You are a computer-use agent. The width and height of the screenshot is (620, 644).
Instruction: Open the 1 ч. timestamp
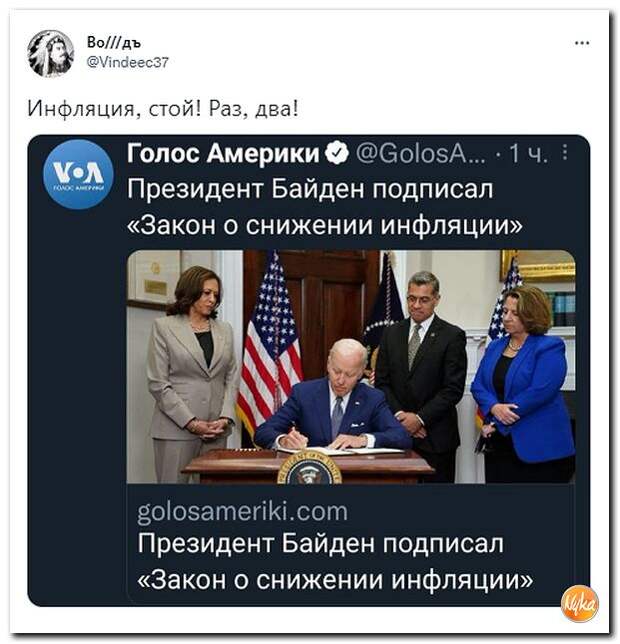coord(528,154)
